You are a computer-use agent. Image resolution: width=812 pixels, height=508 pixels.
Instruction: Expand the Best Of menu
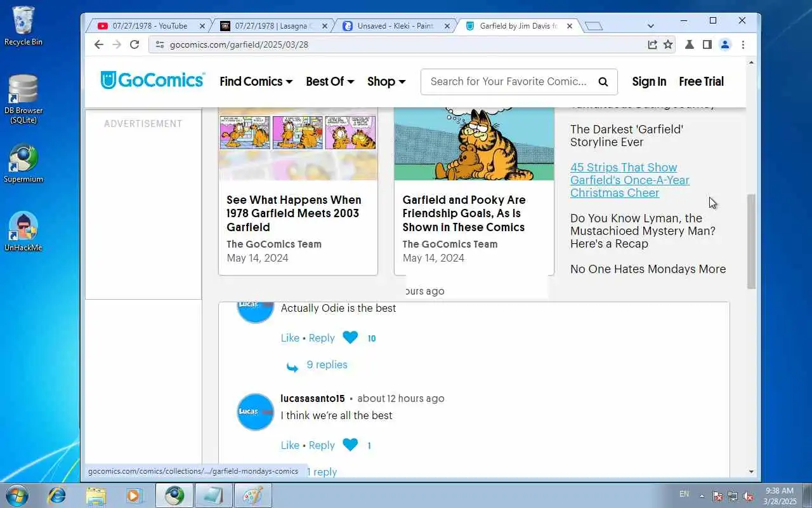330,81
